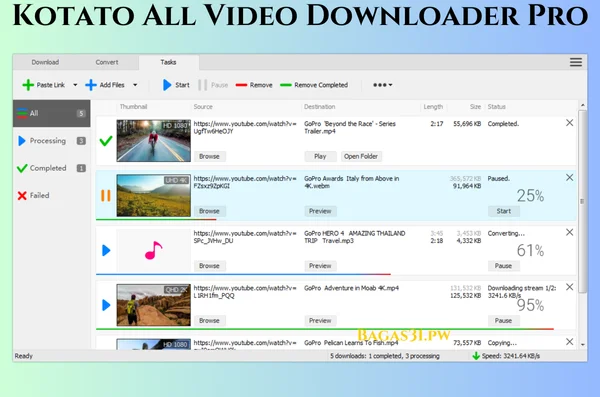
Task: Click Start on the paused 25% task
Action: [504, 211]
